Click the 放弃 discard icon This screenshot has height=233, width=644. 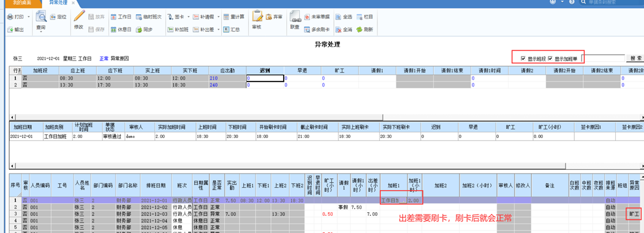tap(91, 17)
